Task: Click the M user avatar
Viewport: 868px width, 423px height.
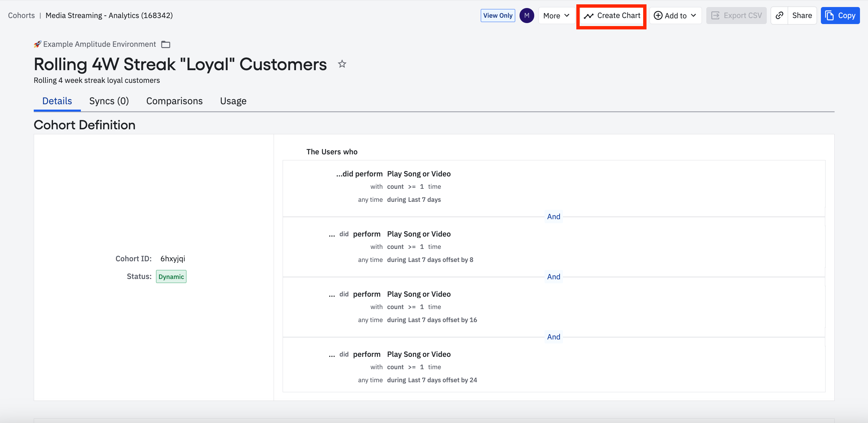Action: [x=526, y=15]
